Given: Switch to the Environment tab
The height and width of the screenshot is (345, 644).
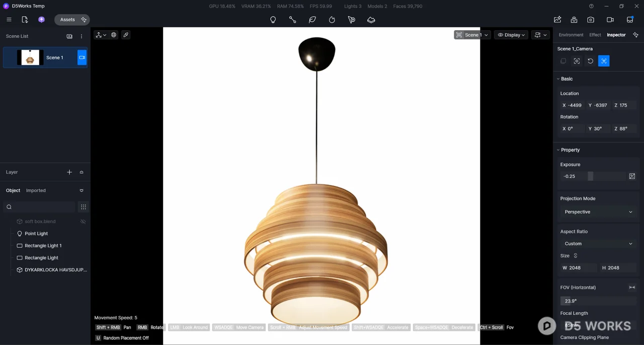Looking at the screenshot, I should tap(571, 35).
